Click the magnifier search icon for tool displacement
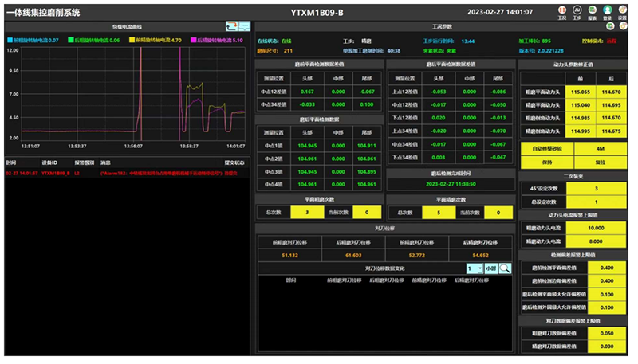 (x=505, y=269)
